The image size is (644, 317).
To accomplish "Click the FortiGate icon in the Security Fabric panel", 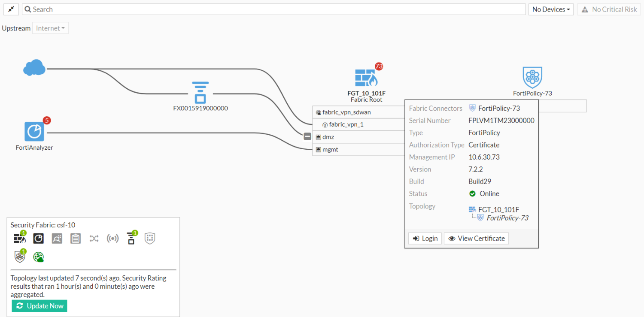I will [19, 239].
